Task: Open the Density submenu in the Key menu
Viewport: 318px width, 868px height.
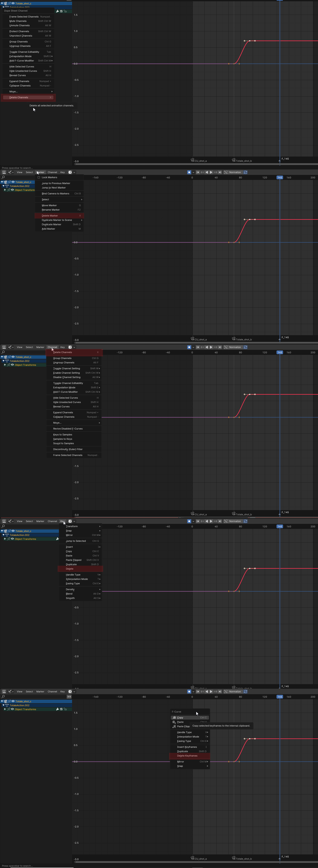Action: click(x=81, y=589)
